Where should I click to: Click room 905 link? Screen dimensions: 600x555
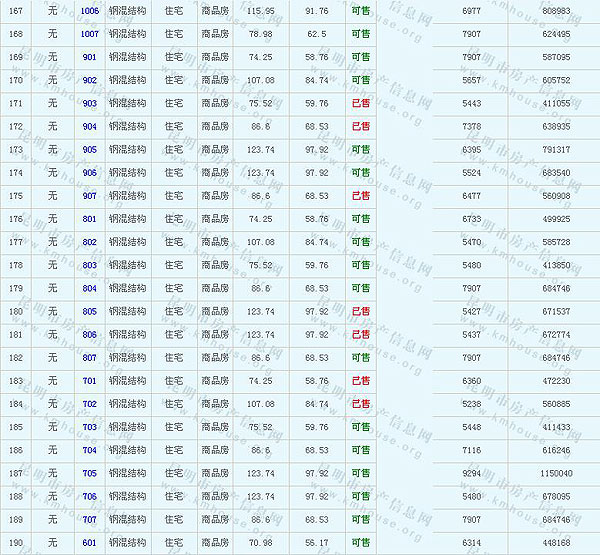89,150
